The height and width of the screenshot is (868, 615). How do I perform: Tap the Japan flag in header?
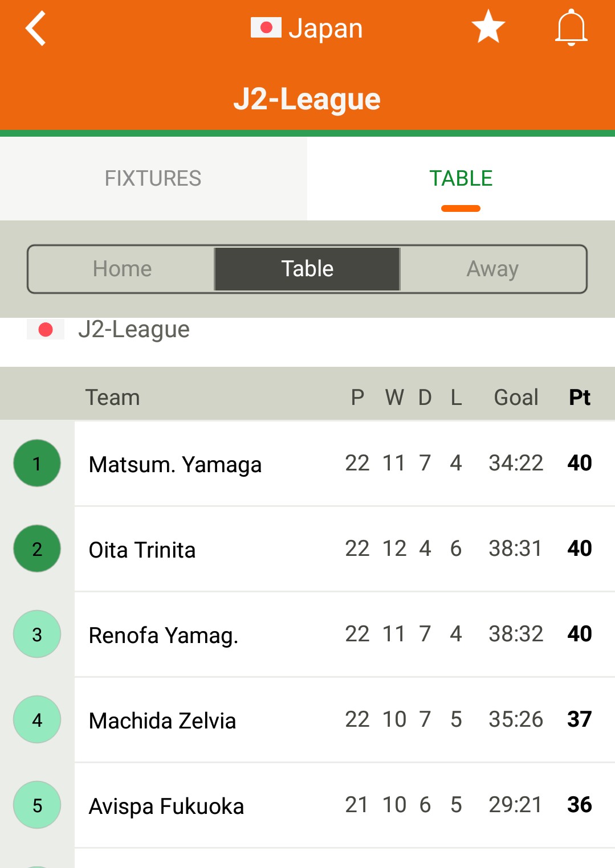[266, 27]
